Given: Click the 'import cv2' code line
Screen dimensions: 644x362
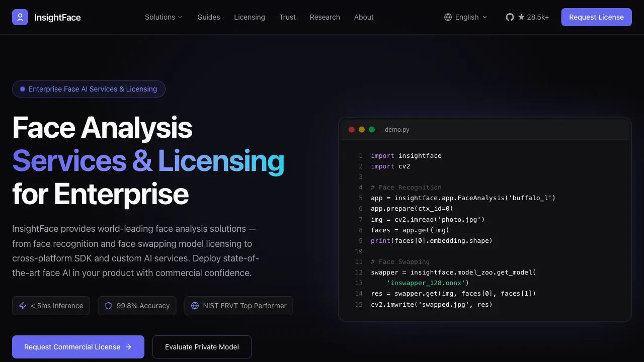Looking at the screenshot, I should 390,166.
